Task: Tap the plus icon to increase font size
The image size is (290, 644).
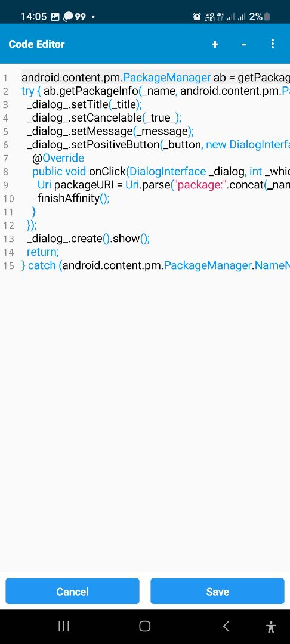Action: pos(215,44)
